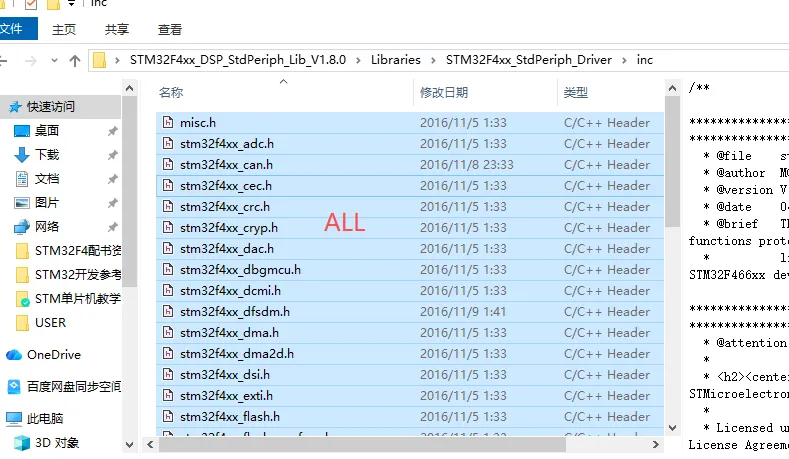Screen dimensions: 789x459
Task: Click the pin icon next to 网络
Action: coord(112,227)
